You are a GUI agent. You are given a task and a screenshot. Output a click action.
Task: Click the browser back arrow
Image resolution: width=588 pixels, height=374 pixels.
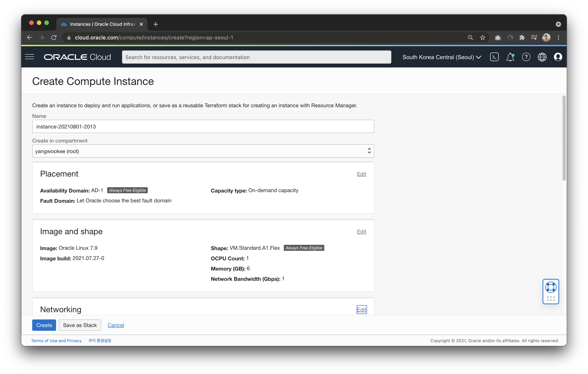[30, 37]
